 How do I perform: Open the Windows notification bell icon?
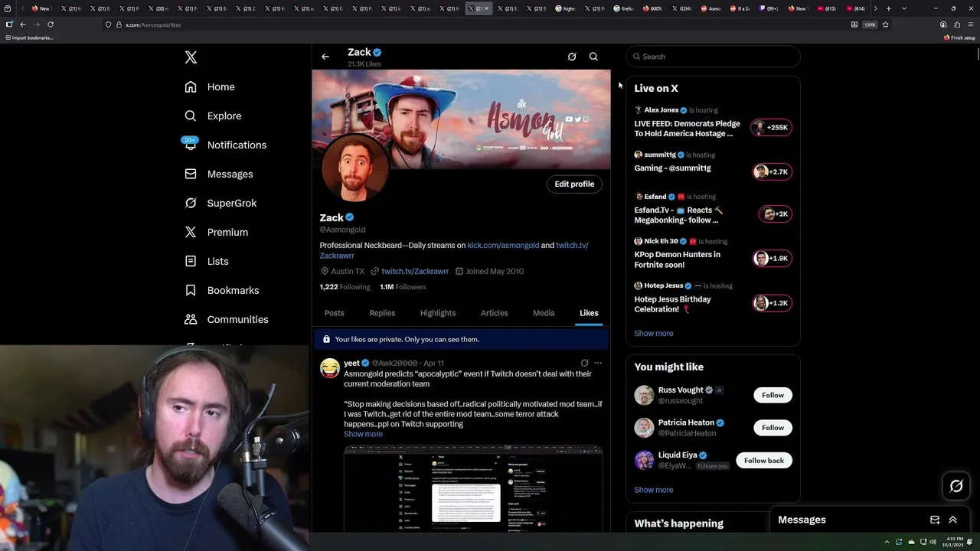[x=969, y=542]
